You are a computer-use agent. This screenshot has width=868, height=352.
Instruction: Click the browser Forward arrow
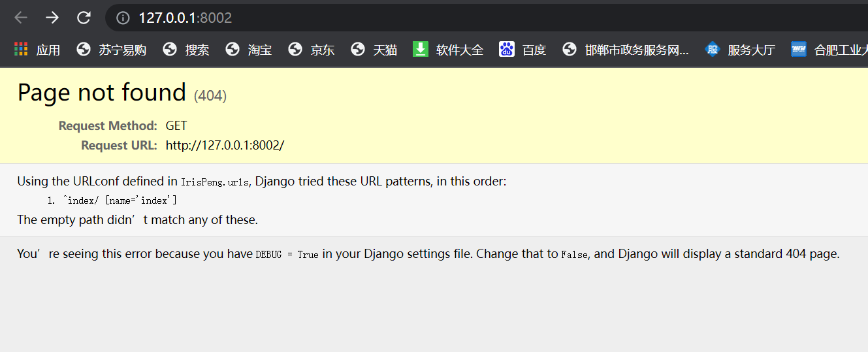52,18
